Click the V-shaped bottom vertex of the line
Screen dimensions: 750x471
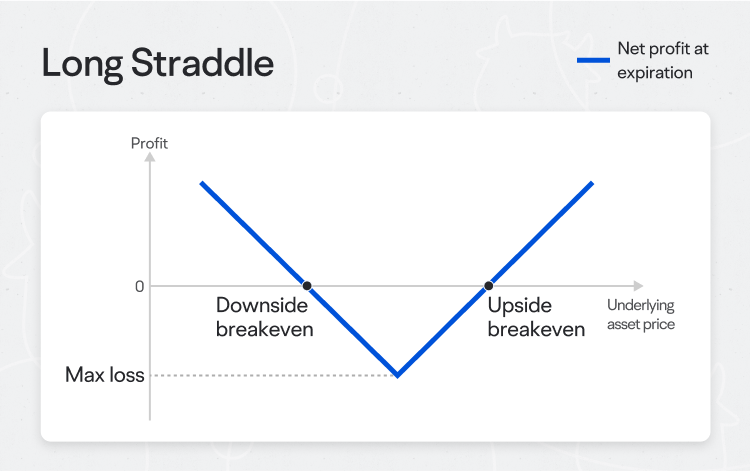click(x=398, y=376)
